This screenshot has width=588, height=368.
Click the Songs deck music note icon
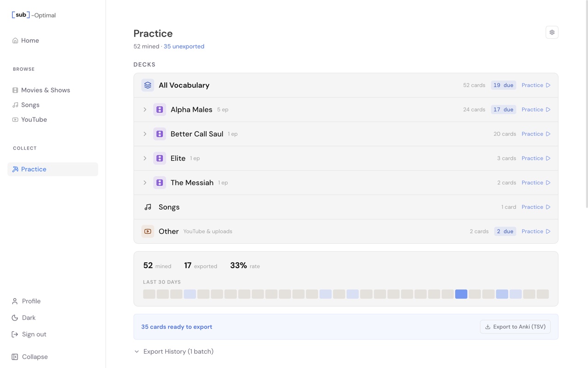tap(147, 207)
